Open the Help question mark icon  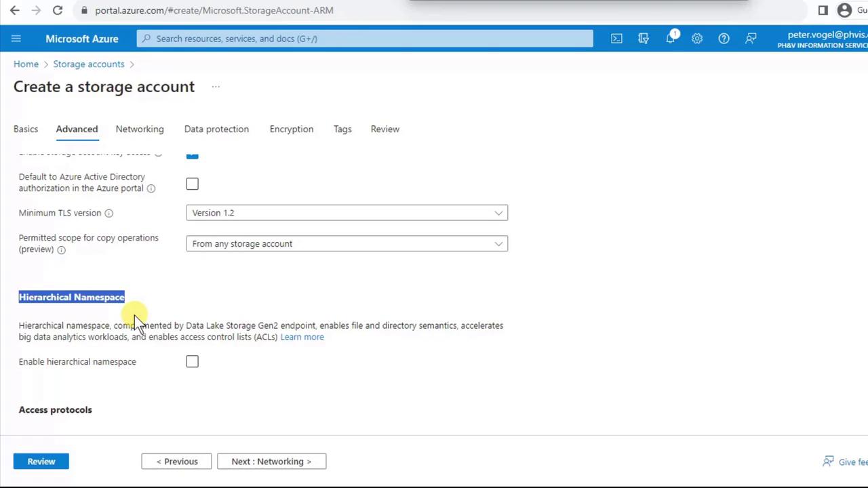[724, 39]
